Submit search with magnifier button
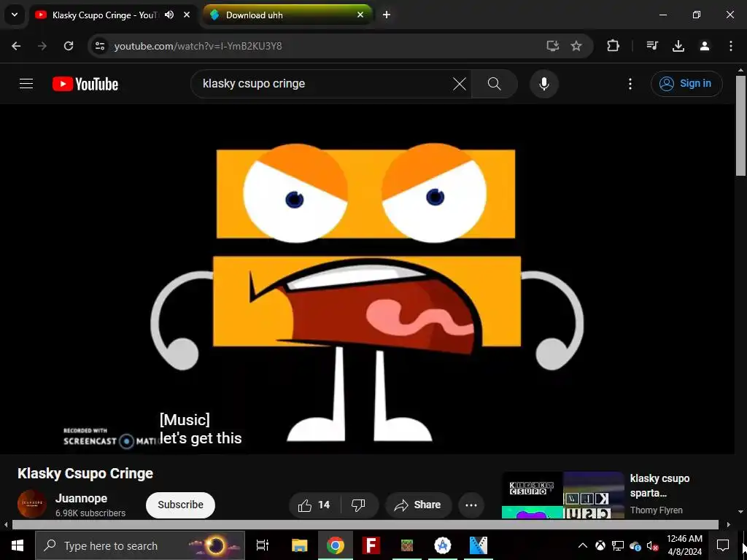This screenshot has width=747, height=560. (495, 84)
